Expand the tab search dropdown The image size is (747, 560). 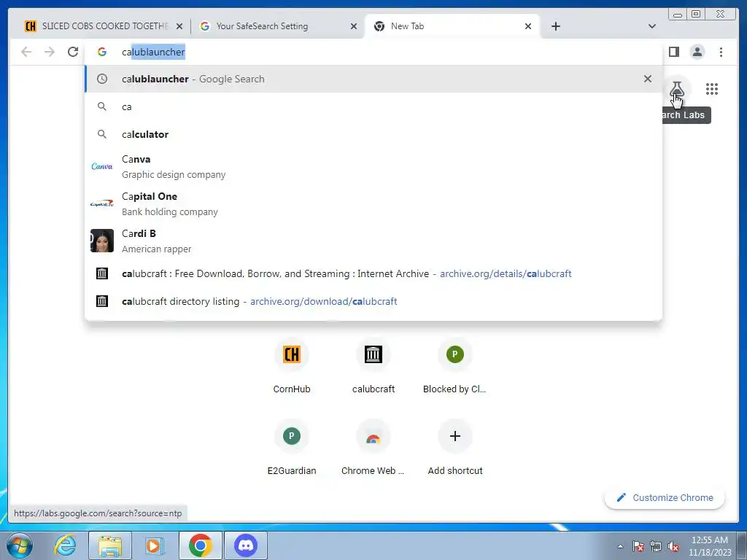[x=652, y=26]
